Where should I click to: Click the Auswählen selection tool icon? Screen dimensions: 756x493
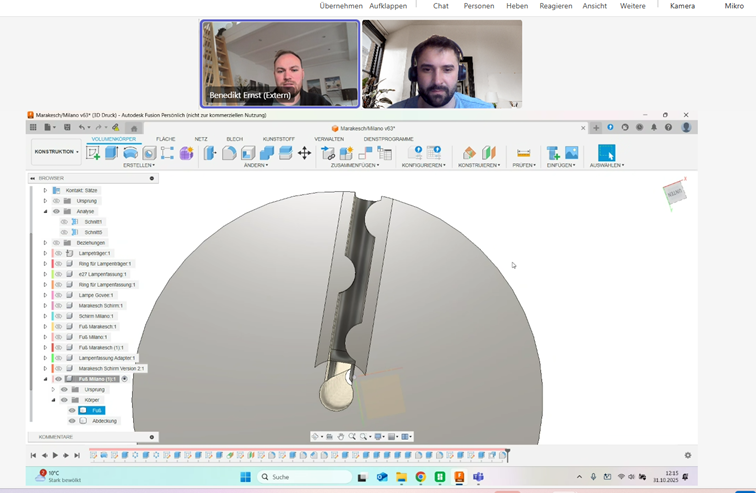click(606, 153)
